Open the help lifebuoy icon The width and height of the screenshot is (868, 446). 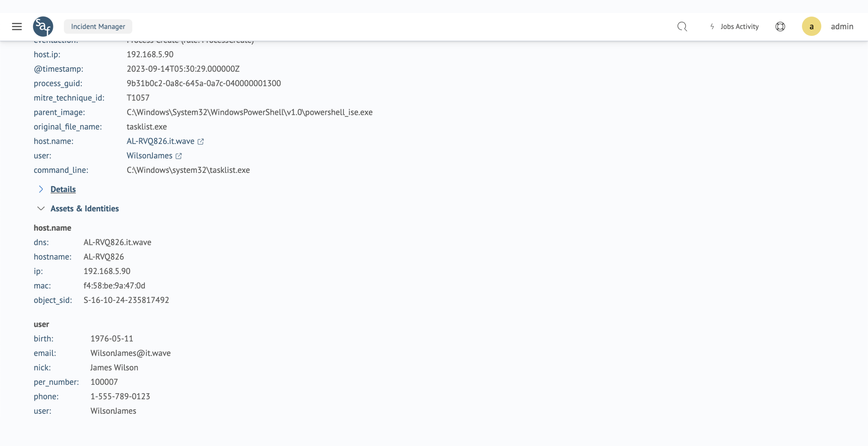point(780,27)
